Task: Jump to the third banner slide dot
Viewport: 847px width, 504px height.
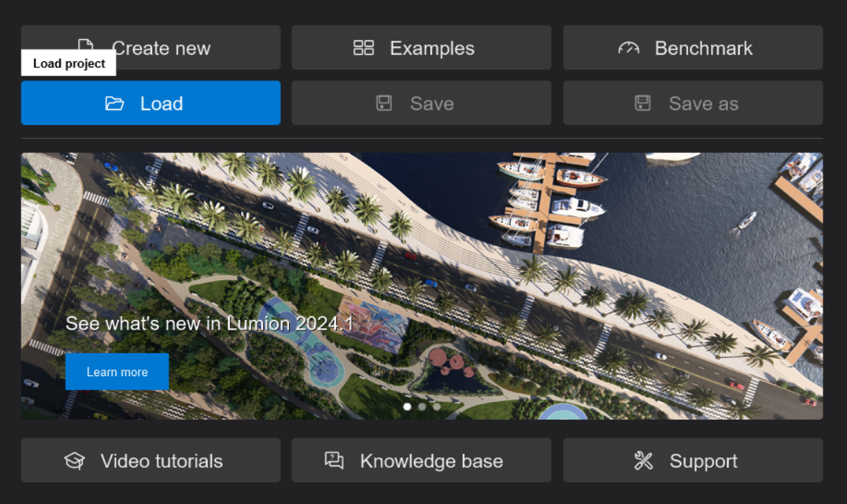Action: coord(437,406)
